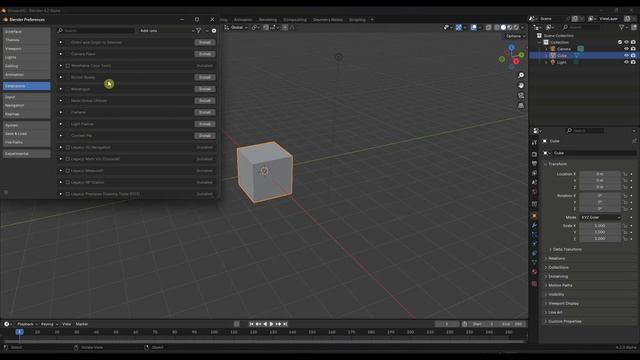
Task: Click the red X axis on navigation gizmo
Action: click(516, 62)
